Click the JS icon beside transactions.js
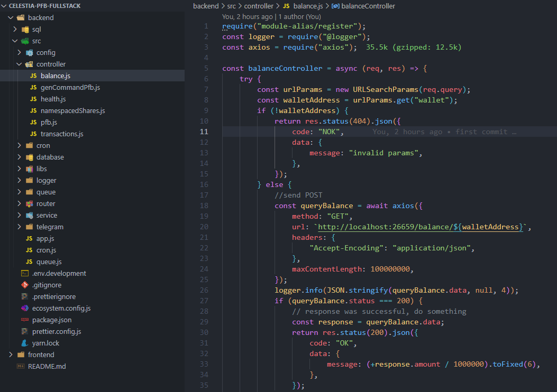Image resolution: width=557 pixels, height=392 pixels. 34,134
